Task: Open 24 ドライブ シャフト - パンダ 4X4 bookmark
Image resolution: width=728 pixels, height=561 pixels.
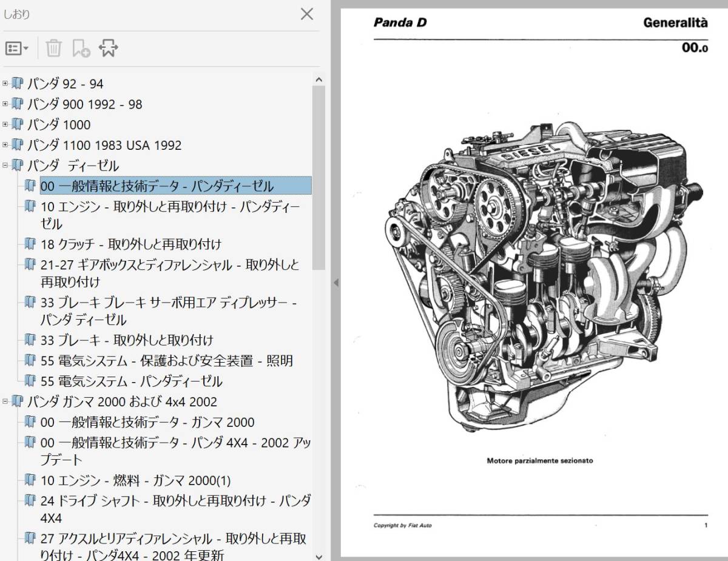Action: pyautogui.click(x=176, y=509)
